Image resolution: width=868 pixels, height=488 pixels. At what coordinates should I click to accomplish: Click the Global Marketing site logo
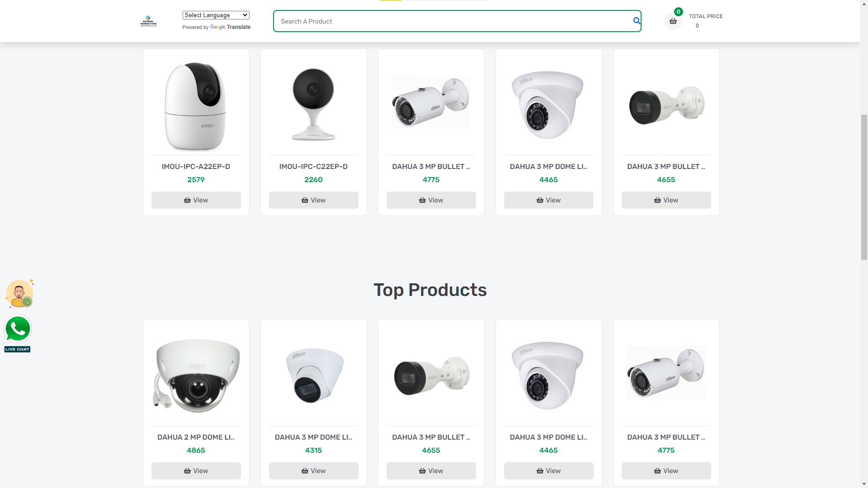[148, 21]
